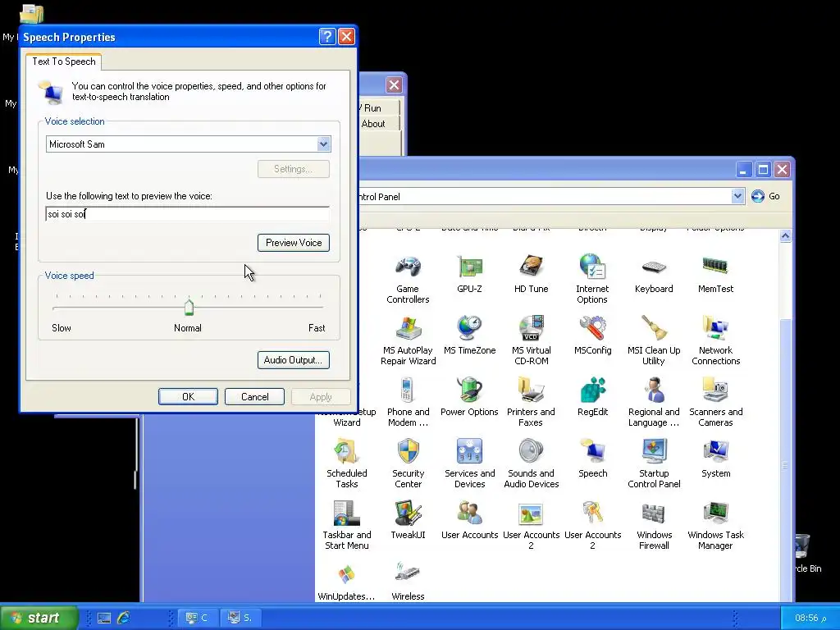This screenshot has height=630, width=840.
Task: Launch RegEdit icon
Action: coord(592,397)
